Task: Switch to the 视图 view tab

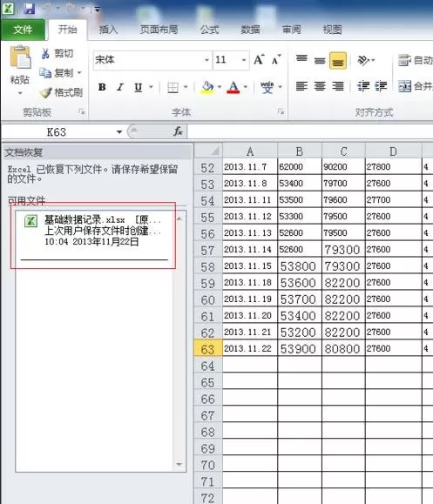Action: point(332,30)
